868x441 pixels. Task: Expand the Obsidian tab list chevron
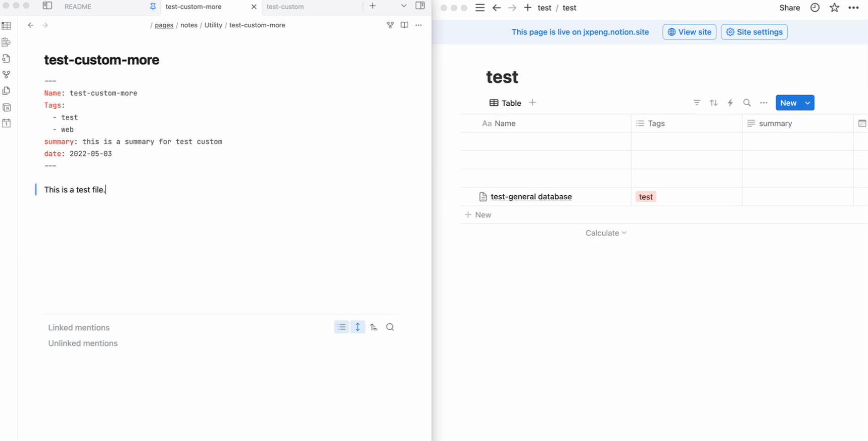point(404,6)
